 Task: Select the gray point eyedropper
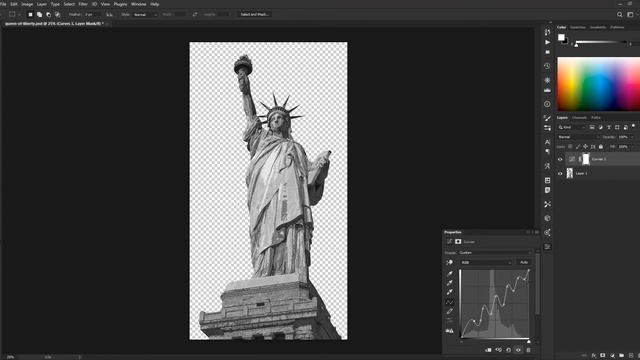(450, 283)
